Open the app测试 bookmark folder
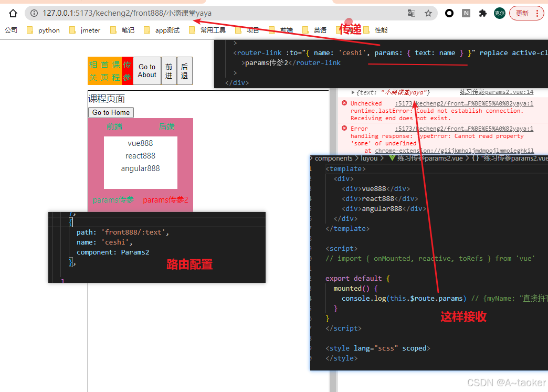 (162, 30)
